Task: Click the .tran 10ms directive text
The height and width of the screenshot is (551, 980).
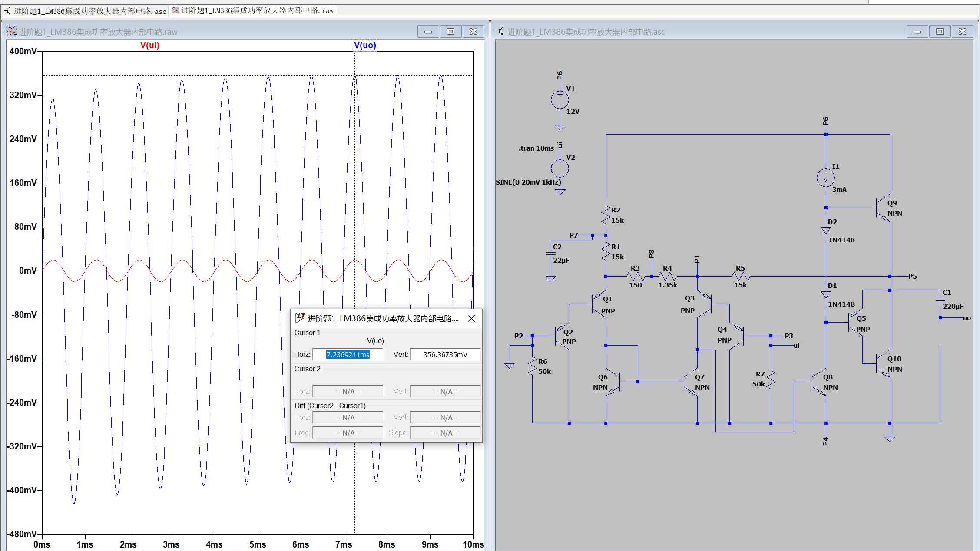Action: tap(536, 148)
